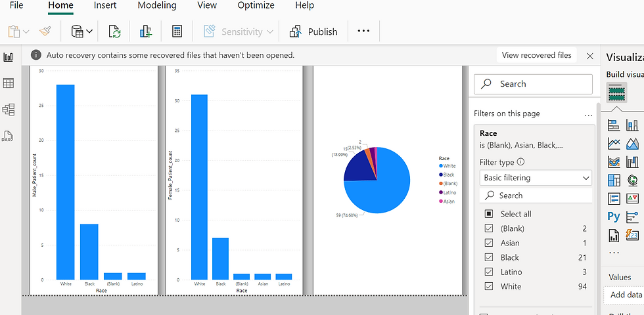Open ribbon overflow more options ellipsis
This screenshot has height=315, width=644.
pos(363,31)
